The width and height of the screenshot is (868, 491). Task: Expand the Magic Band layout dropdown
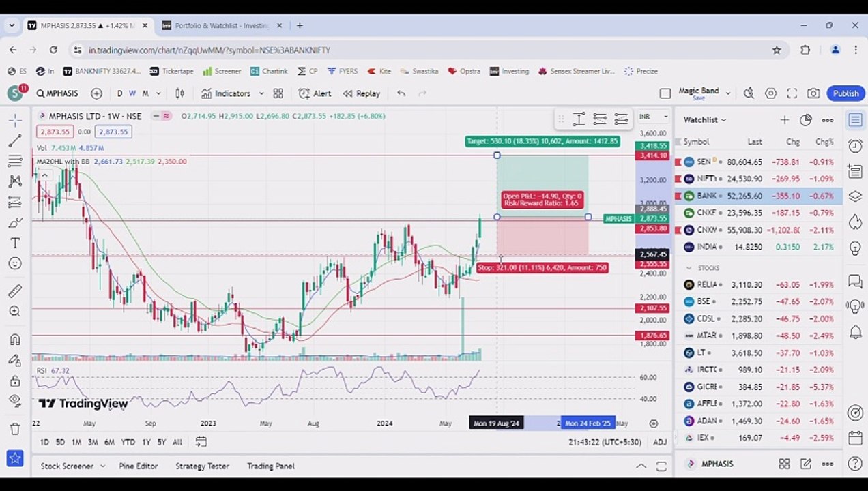[728, 93]
